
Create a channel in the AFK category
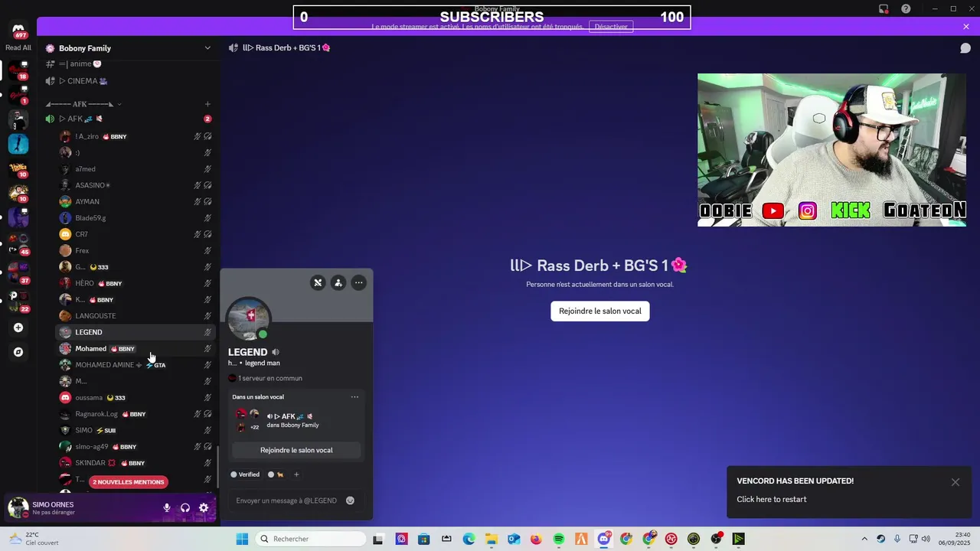[207, 104]
